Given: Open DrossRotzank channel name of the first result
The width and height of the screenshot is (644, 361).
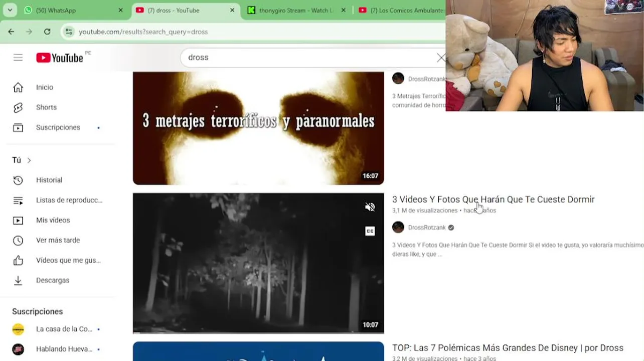Looking at the screenshot, I should 427,79.
